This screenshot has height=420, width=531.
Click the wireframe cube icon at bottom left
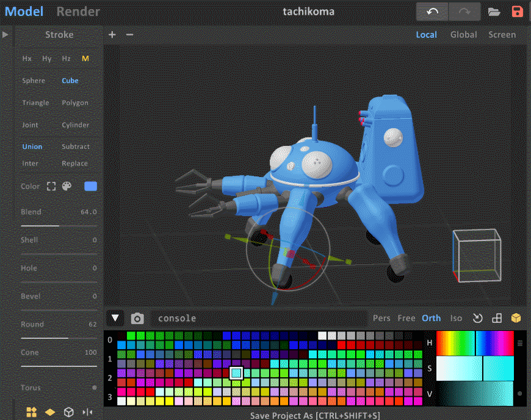pos(69,412)
